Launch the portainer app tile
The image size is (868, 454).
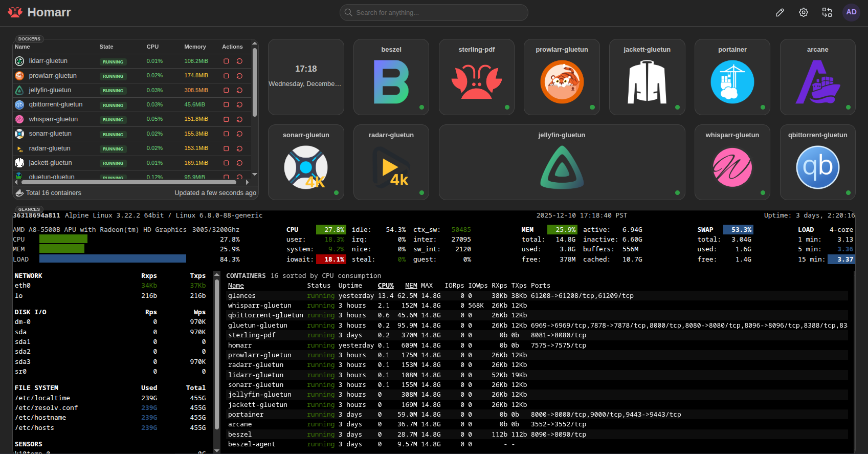pos(732,77)
